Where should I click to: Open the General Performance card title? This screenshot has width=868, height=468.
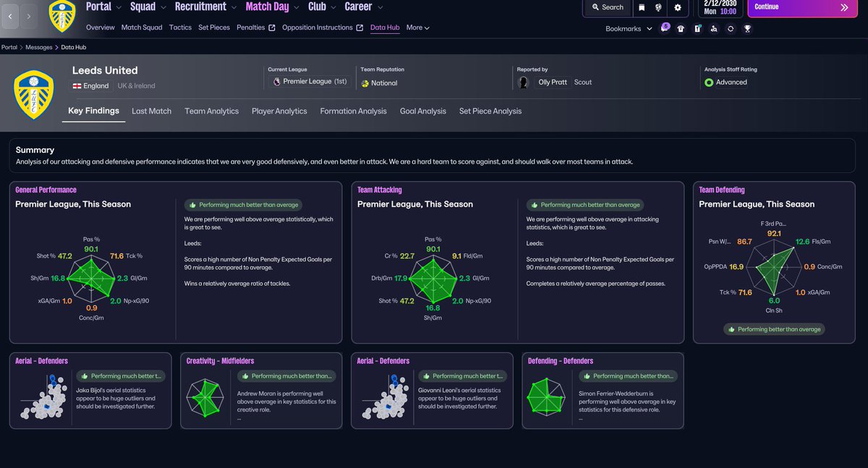tap(46, 190)
